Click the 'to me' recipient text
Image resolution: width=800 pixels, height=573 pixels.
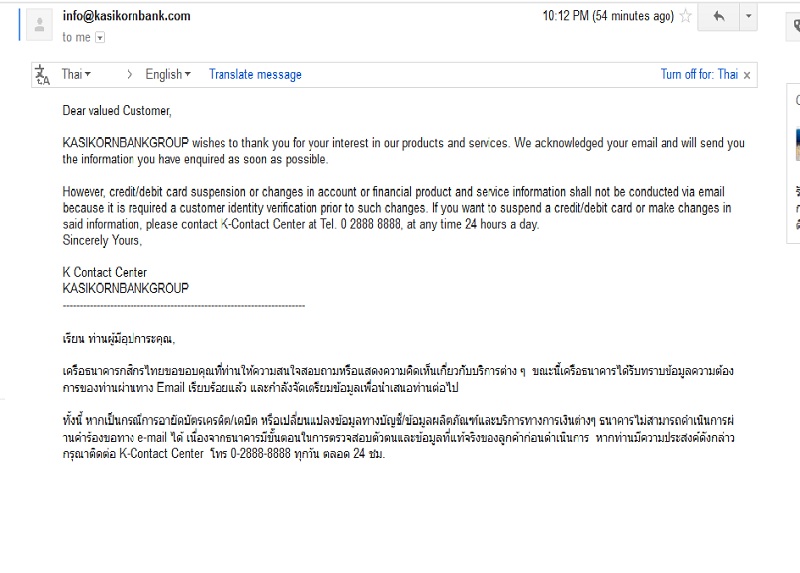click(x=76, y=38)
